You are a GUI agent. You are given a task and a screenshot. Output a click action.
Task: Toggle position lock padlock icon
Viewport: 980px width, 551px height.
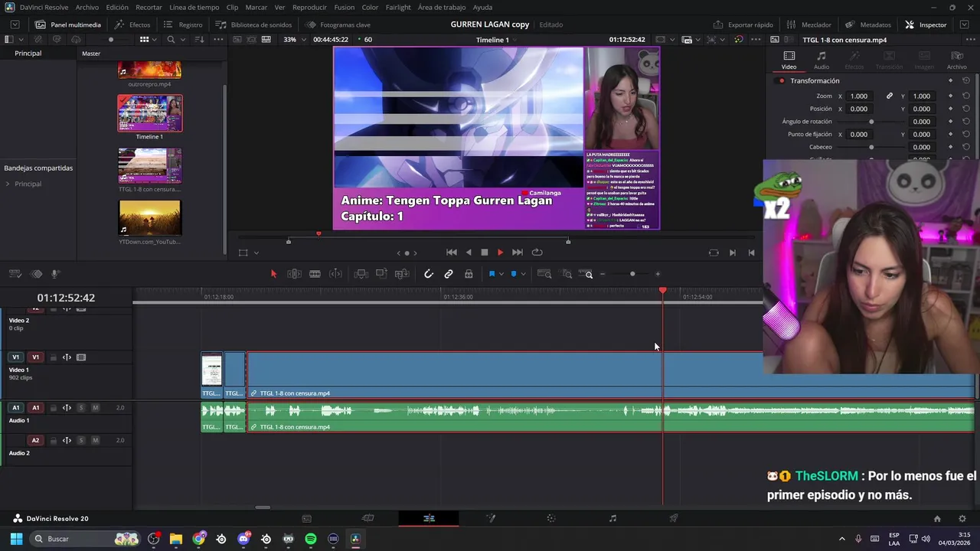coord(469,274)
